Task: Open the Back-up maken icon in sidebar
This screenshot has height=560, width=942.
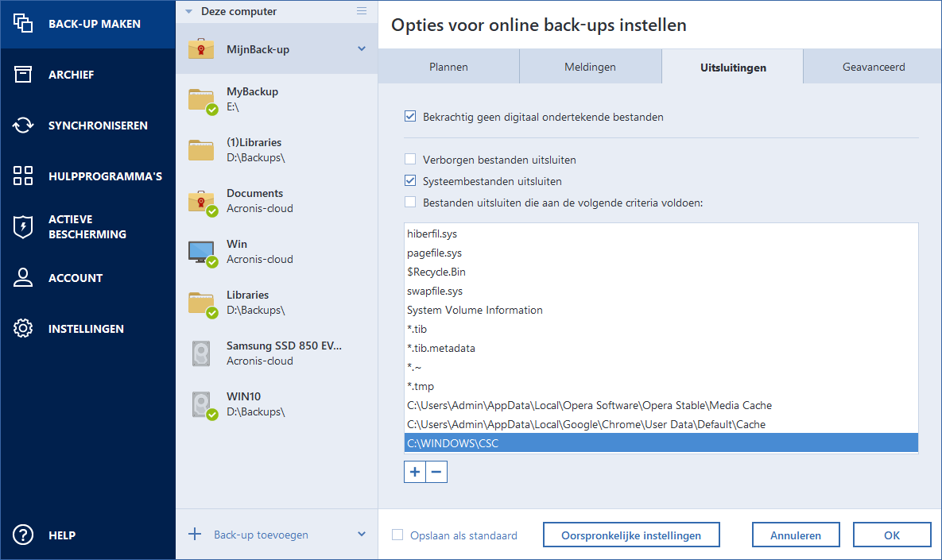Action: coord(23,23)
